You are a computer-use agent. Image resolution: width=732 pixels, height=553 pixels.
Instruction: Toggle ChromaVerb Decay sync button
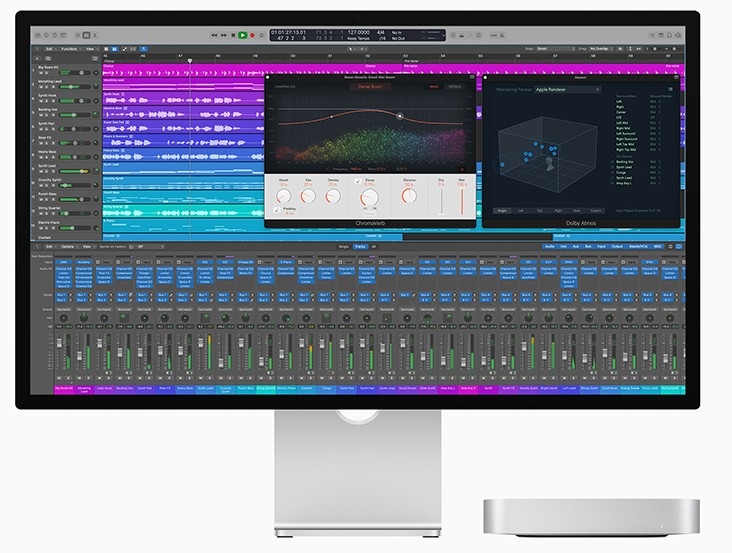click(x=358, y=181)
